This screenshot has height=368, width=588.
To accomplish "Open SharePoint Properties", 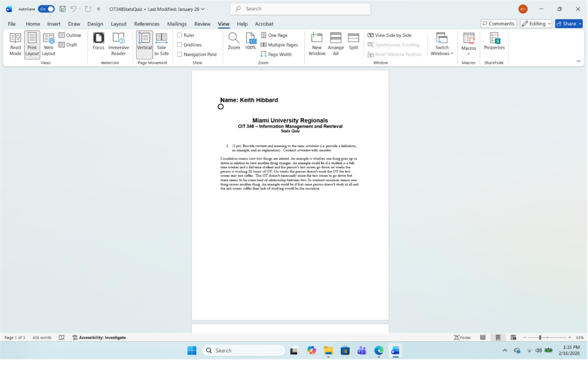I will point(494,42).
